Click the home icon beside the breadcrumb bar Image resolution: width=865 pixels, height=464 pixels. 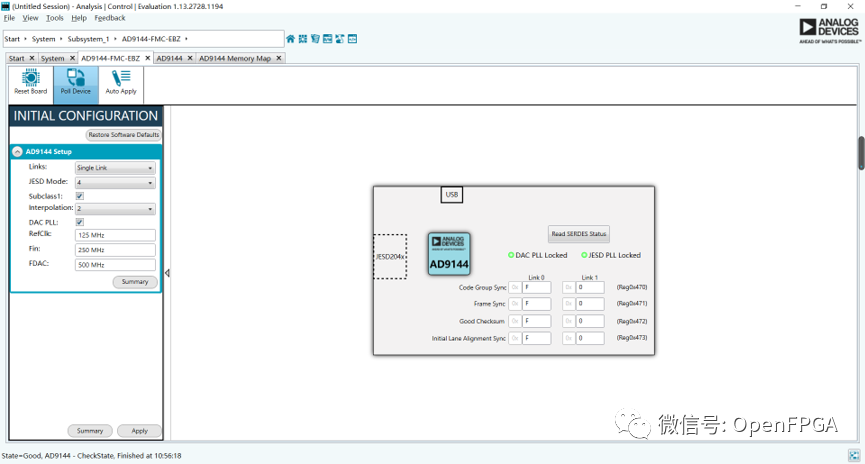(291, 39)
